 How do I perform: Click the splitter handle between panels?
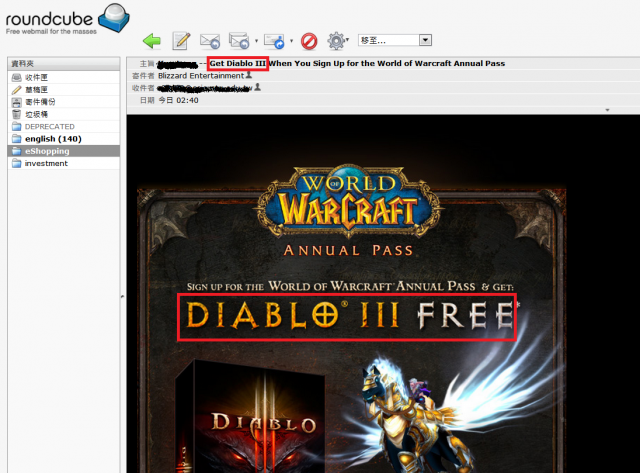click(122, 296)
